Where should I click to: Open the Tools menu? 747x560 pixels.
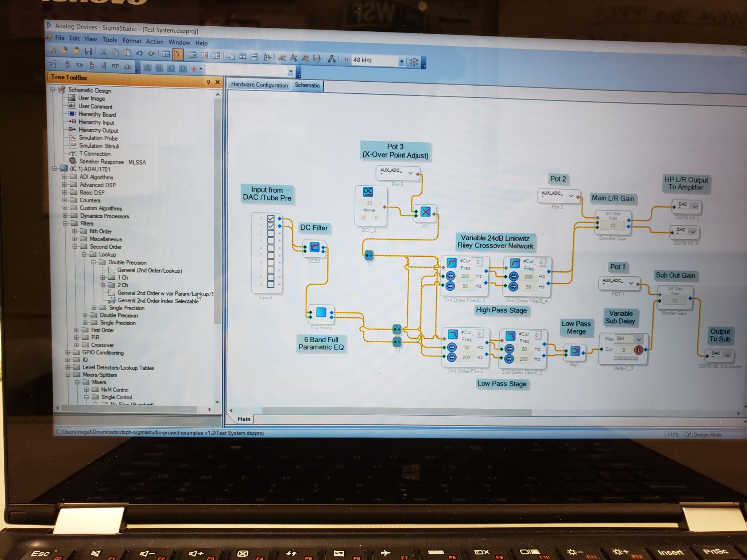(x=109, y=40)
